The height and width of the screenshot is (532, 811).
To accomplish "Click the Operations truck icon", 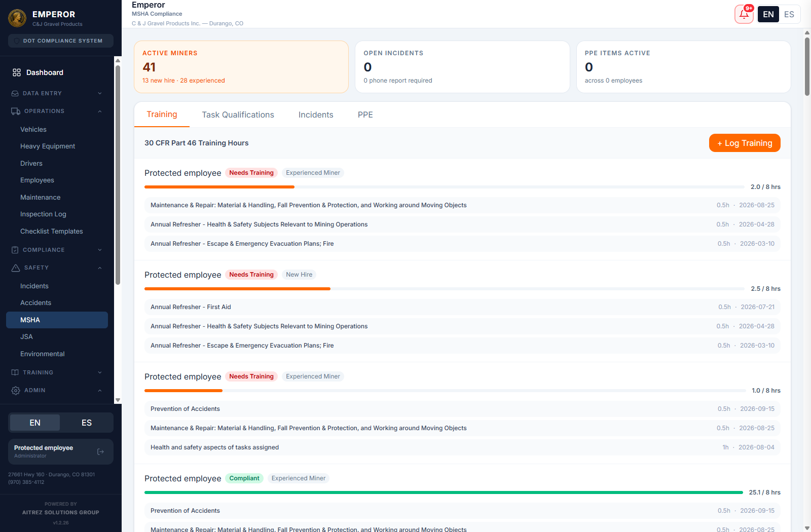I will click(x=16, y=111).
